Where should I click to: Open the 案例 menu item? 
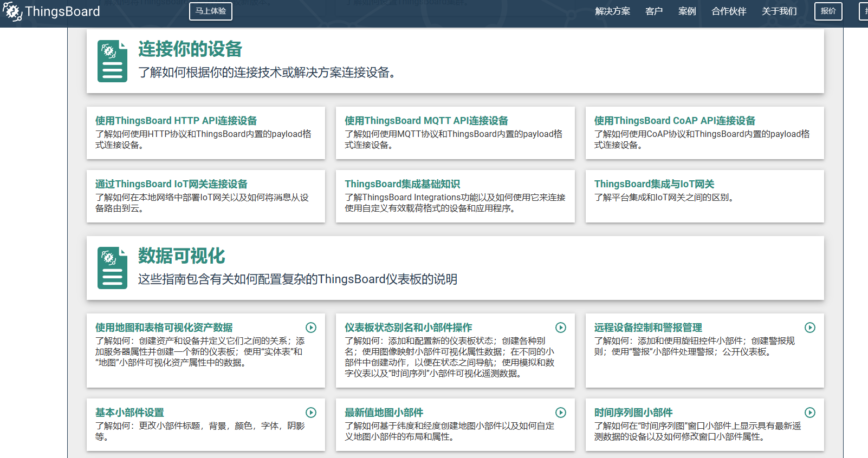point(687,11)
